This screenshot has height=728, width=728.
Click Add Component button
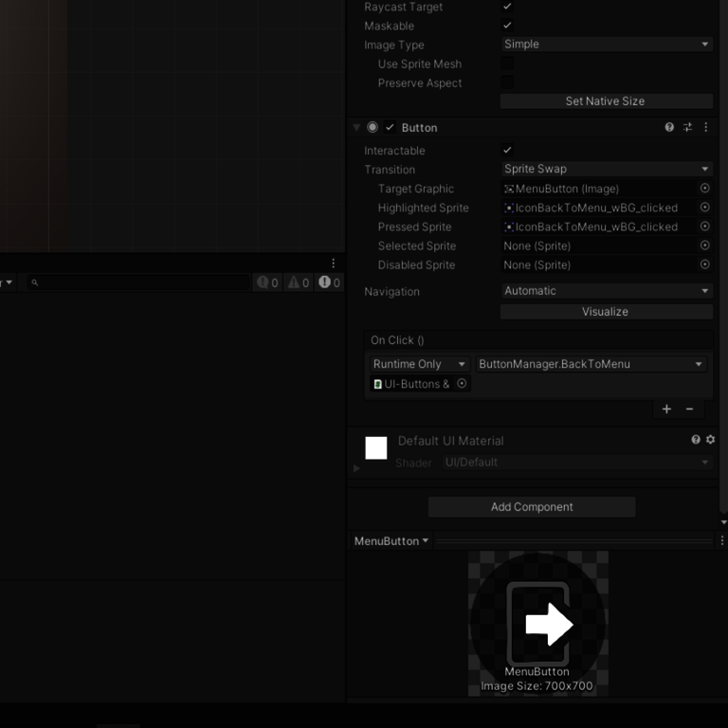pyautogui.click(x=532, y=507)
